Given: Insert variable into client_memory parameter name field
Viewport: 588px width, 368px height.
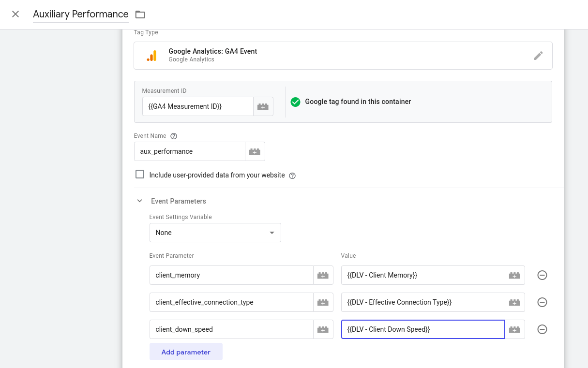Looking at the screenshot, I should [323, 275].
